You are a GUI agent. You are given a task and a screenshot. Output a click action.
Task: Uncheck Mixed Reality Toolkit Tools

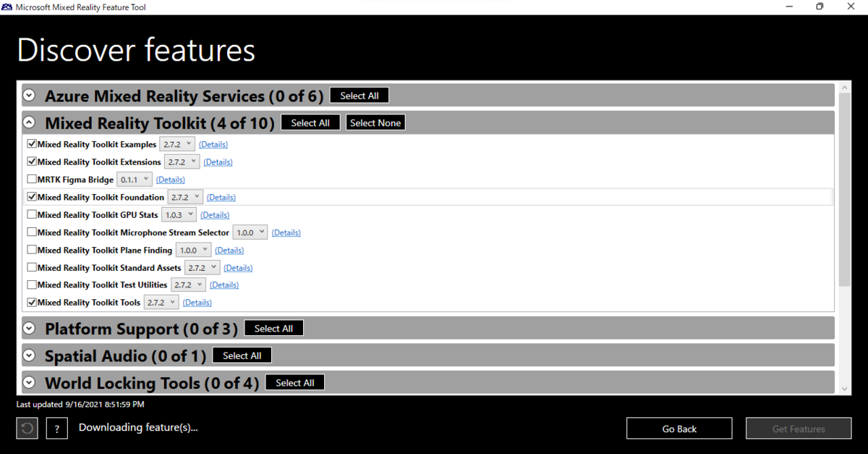pyautogui.click(x=32, y=302)
